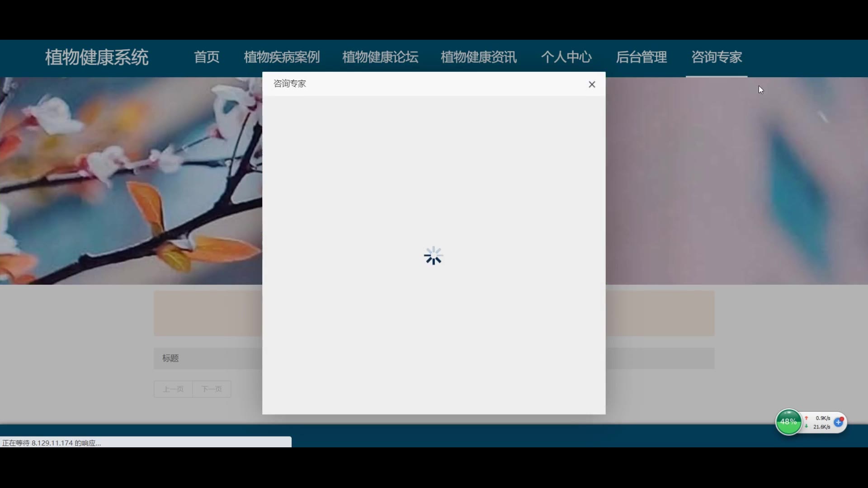The height and width of the screenshot is (488, 868).
Task: Click the flower branch banner image
Action: (131, 181)
